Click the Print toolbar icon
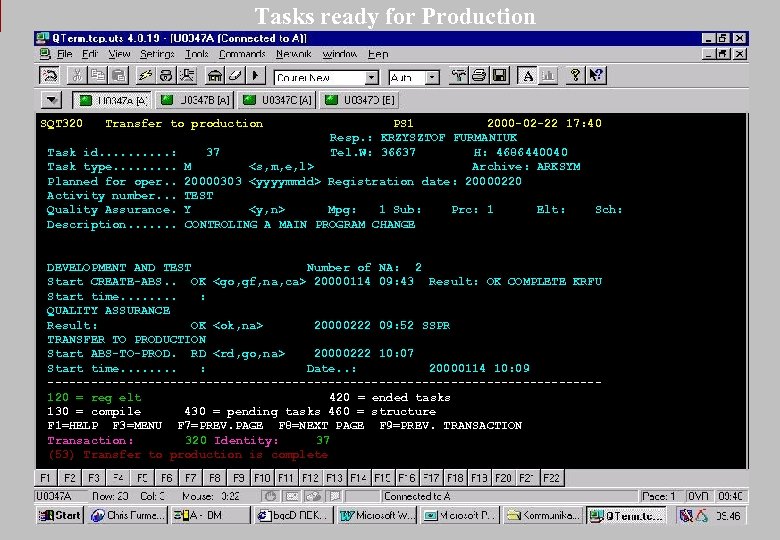Screen dimensions: 780x540 click(479, 76)
